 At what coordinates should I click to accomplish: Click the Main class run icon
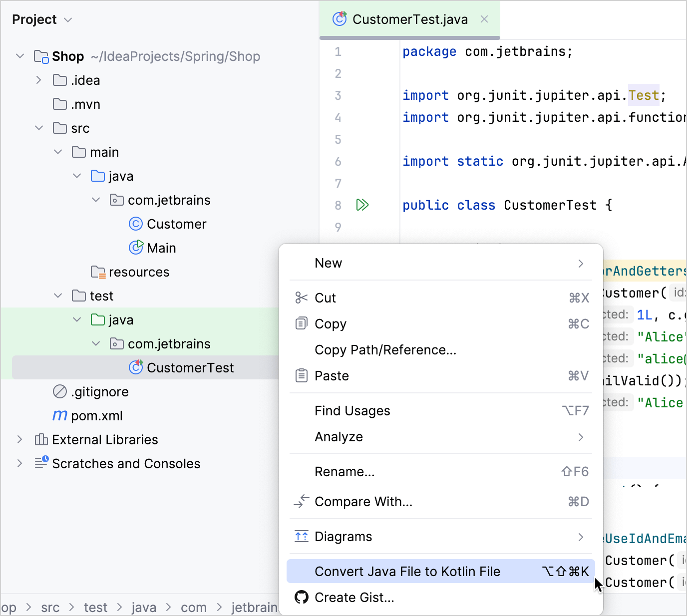[136, 248]
